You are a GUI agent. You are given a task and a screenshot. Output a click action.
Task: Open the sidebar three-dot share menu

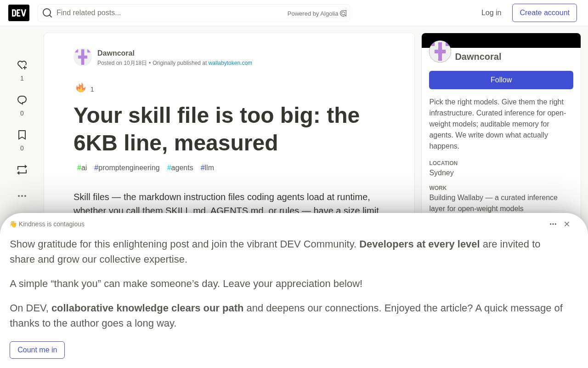pos(22,196)
